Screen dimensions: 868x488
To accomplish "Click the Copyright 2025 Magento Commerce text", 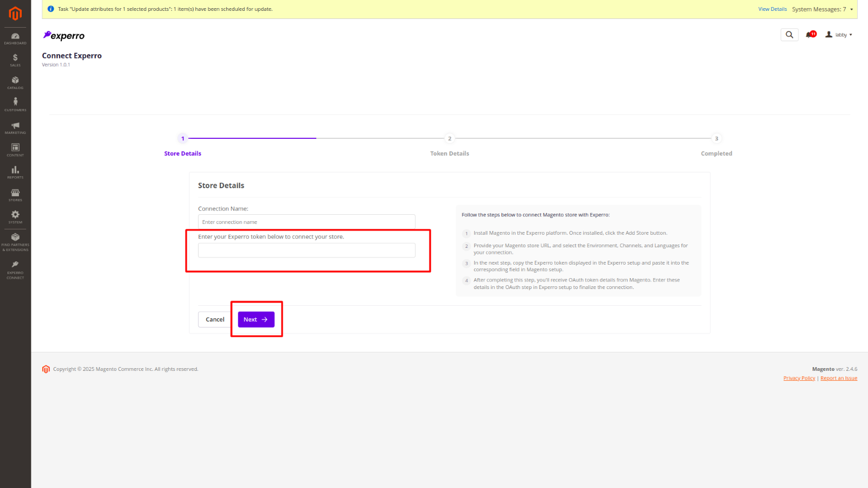I will [x=125, y=369].
